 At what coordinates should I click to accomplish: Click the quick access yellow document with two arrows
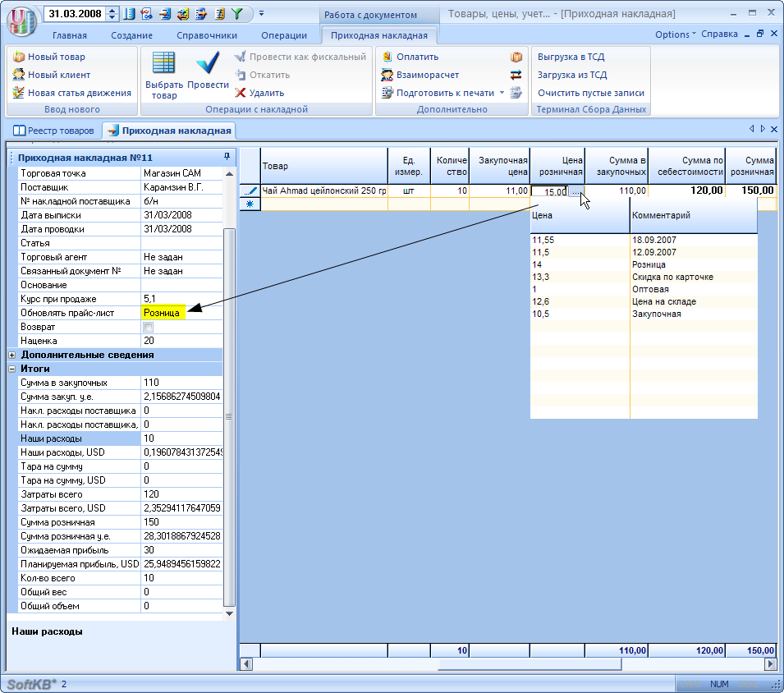(183, 14)
